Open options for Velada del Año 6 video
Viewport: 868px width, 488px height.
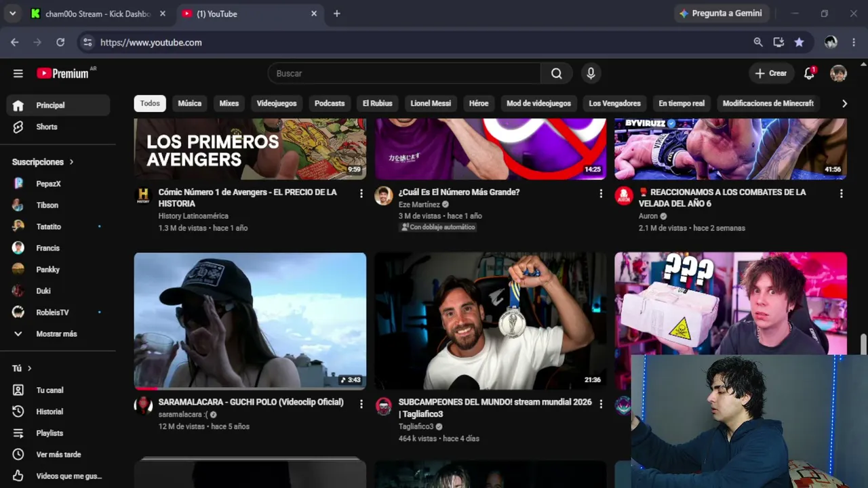[x=842, y=193]
